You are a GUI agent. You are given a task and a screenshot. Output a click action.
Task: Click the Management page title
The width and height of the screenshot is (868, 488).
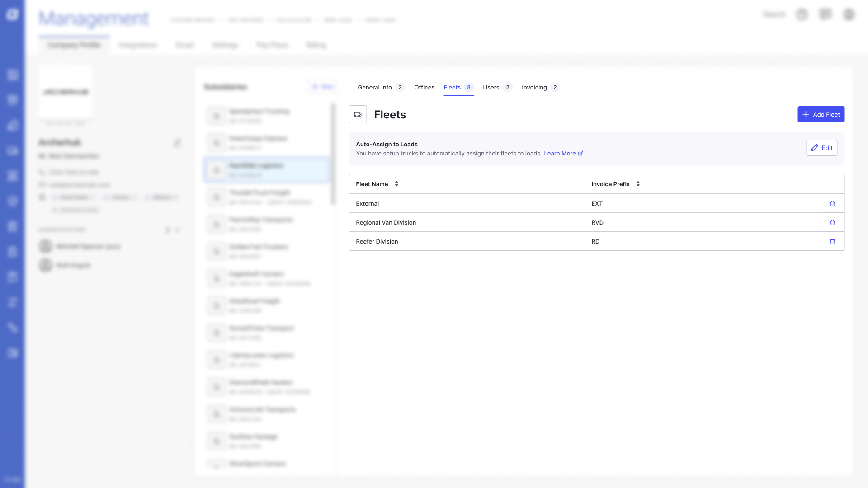(94, 19)
